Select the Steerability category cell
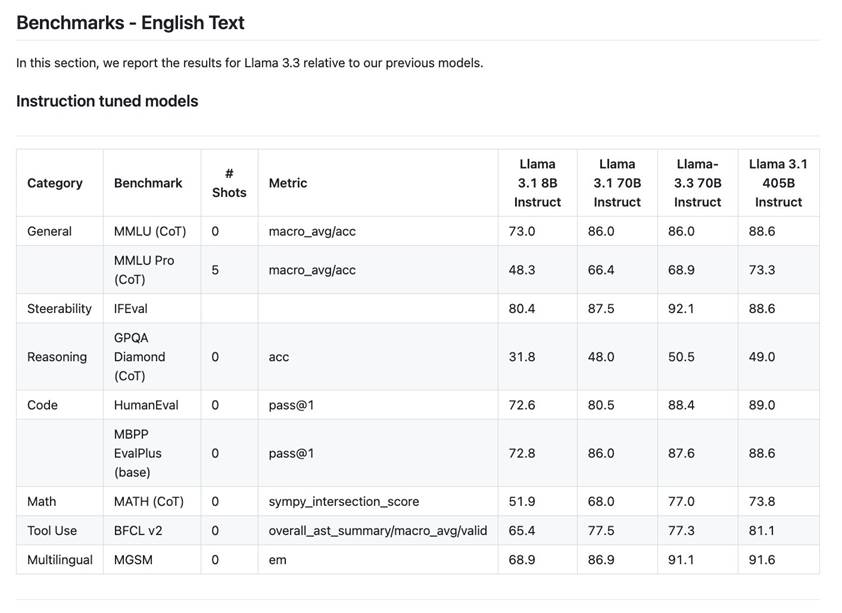This screenshot has height=613, width=842. click(59, 309)
